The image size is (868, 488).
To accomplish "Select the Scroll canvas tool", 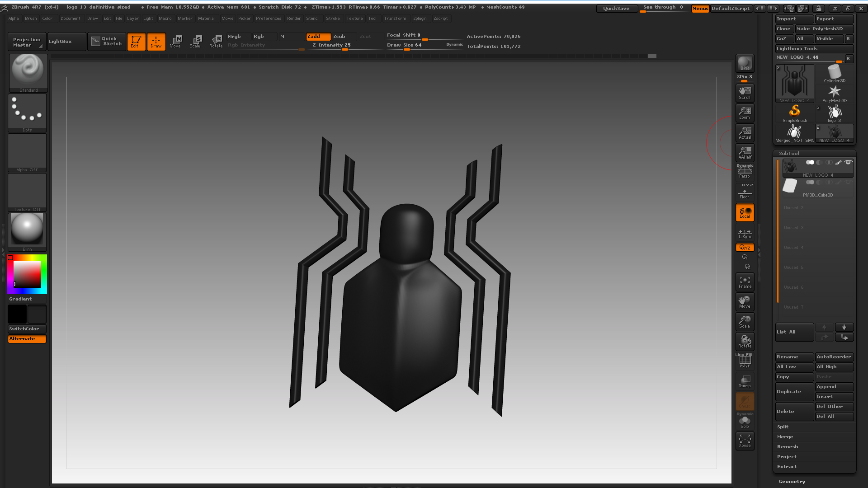I will (x=745, y=93).
